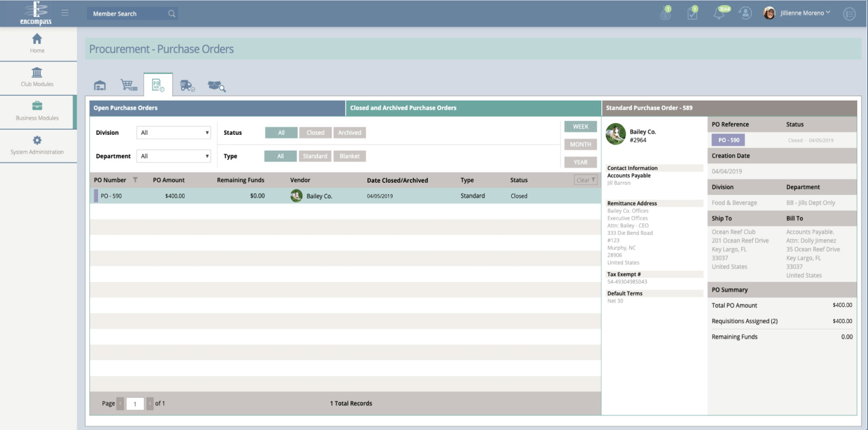Click the magnifier in Member Search
Viewport: 868px width, 430px height.
(x=172, y=14)
